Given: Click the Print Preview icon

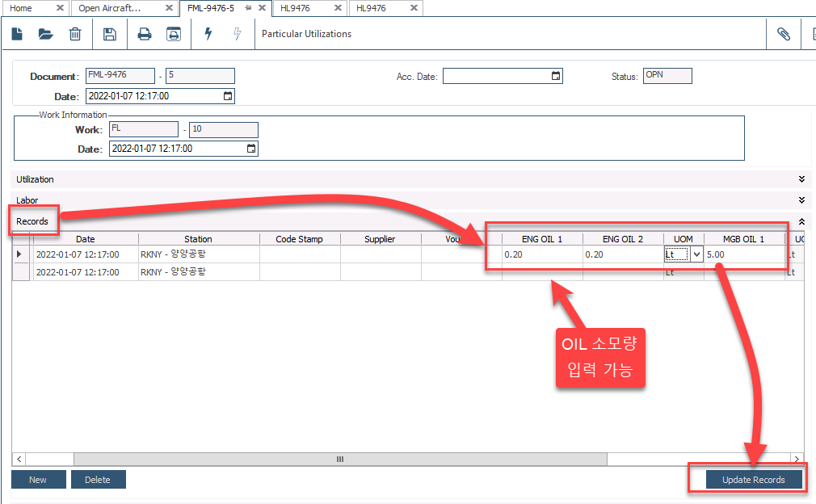Looking at the screenshot, I should click(x=173, y=34).
